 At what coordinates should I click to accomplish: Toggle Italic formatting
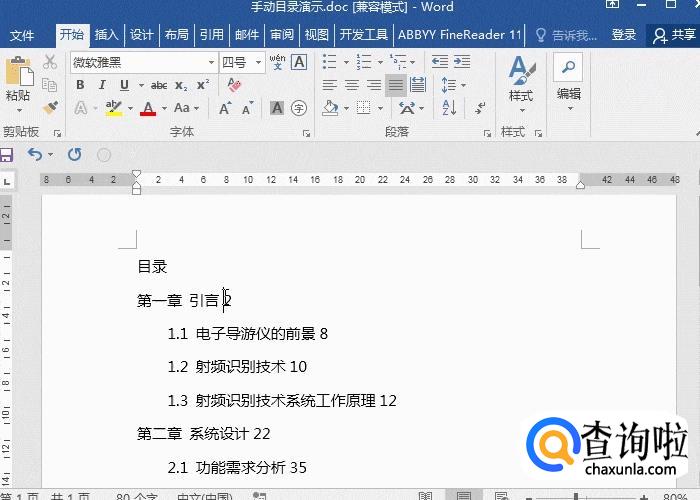[102, 85]
